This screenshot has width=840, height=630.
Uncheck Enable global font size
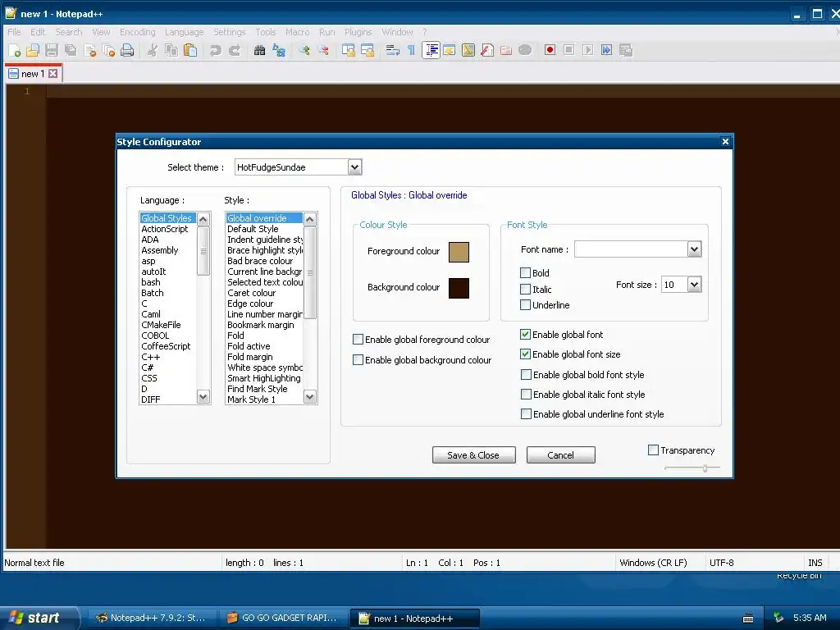(526, 354)
